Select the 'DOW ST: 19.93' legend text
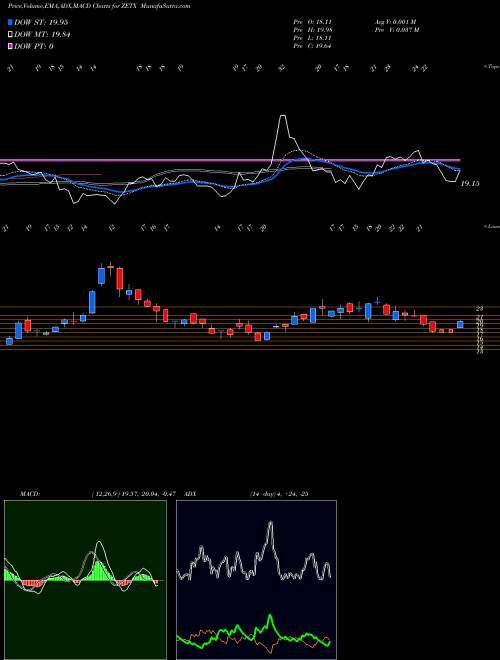 [41, 23]
